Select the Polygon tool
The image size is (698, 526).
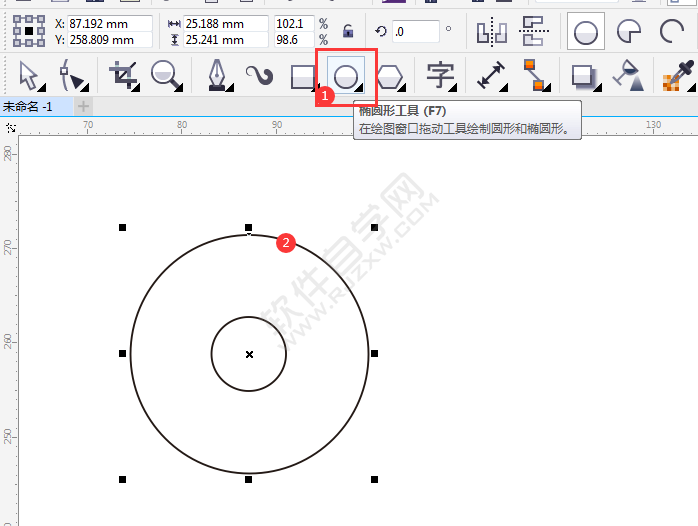(389, 76)
